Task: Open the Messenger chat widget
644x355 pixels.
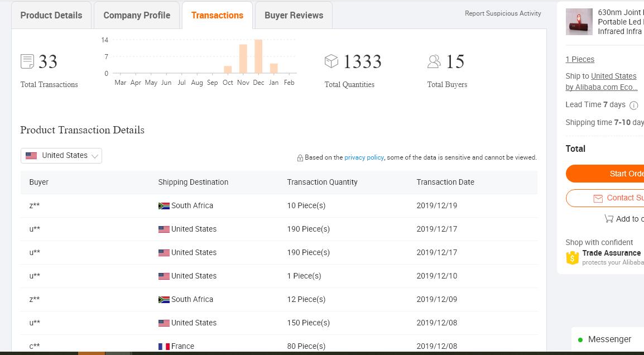Action: tap(609, 339)
